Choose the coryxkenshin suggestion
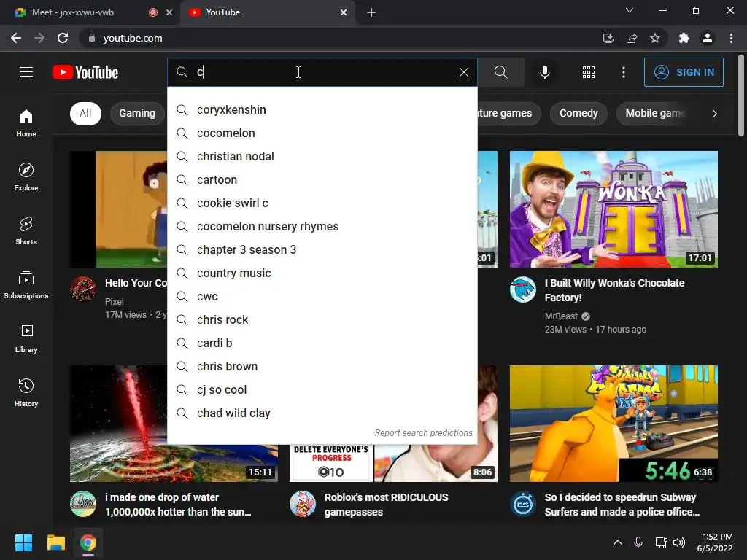 tap(322, 109)
